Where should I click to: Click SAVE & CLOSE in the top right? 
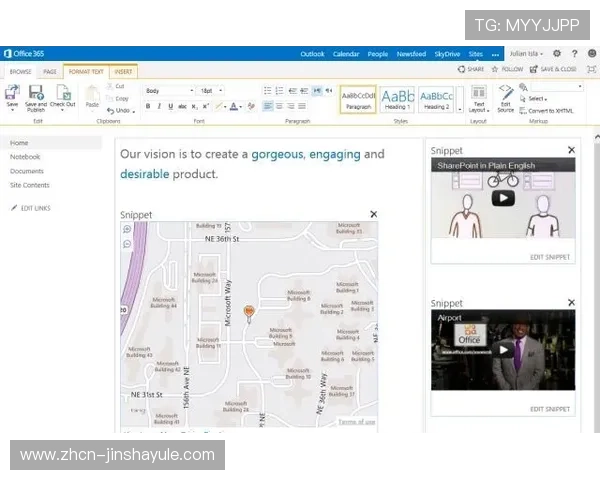555,69
